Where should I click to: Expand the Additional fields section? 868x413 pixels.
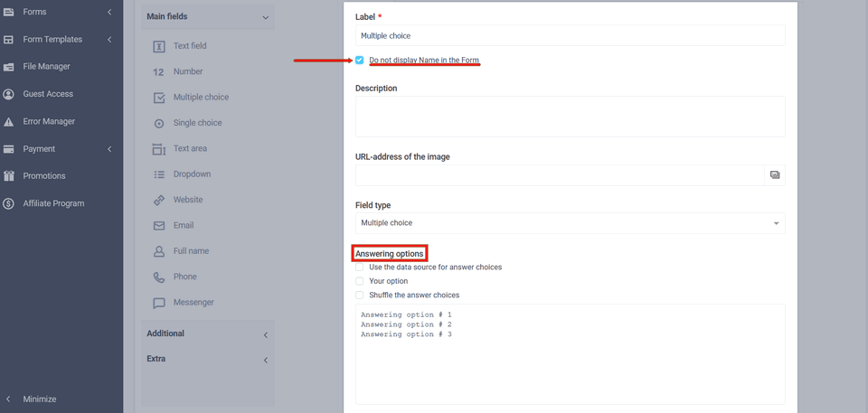265,334
